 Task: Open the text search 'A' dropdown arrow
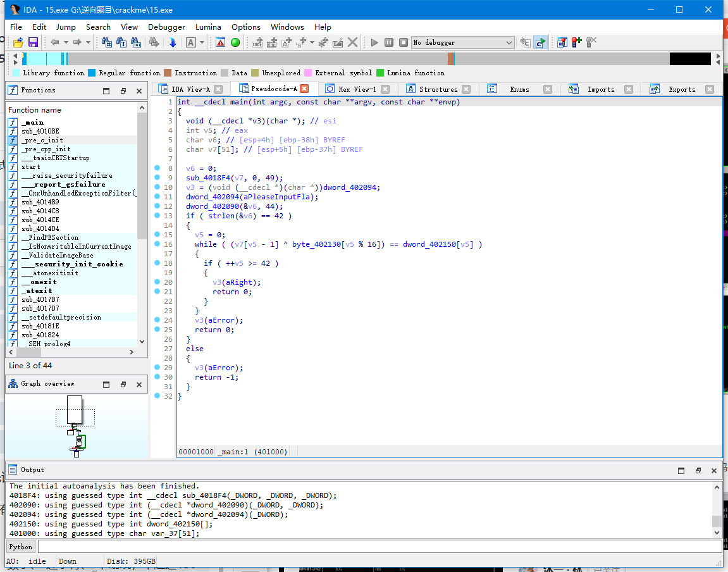[202, 42]
